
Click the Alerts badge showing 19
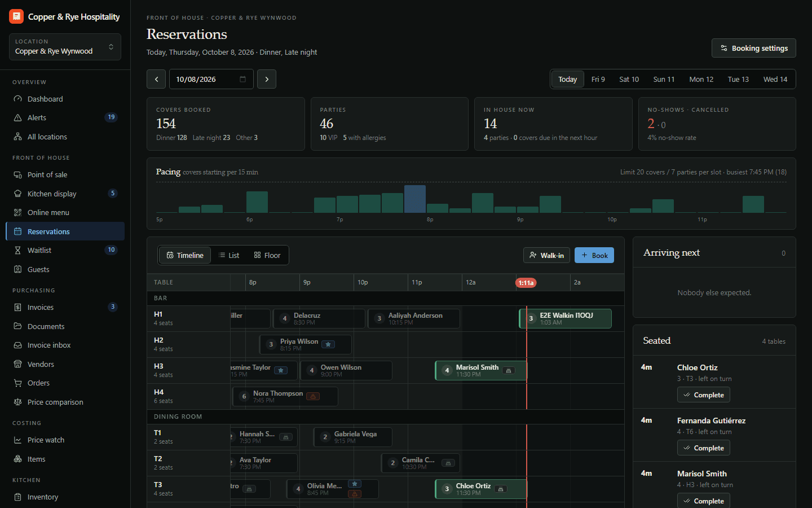click(111, 117)
